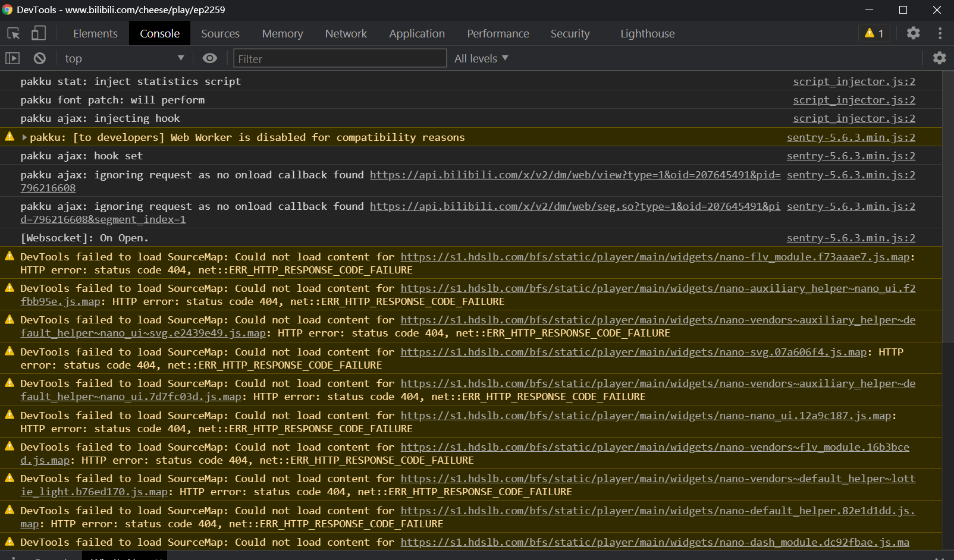Open script_injector.js:2 link for pakku stat
Viewport: 954px width, 560px height.
[x=853, y=81]
